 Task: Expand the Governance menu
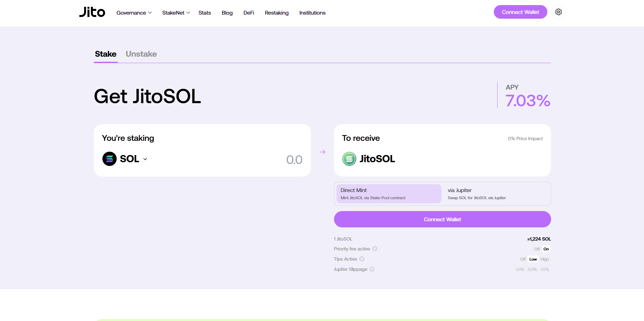click(x=134, y=13)
